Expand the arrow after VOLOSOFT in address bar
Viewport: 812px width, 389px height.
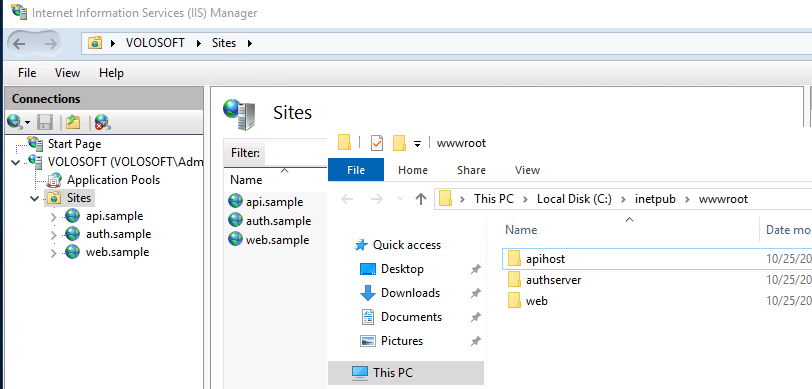click(x=198, y=44)
